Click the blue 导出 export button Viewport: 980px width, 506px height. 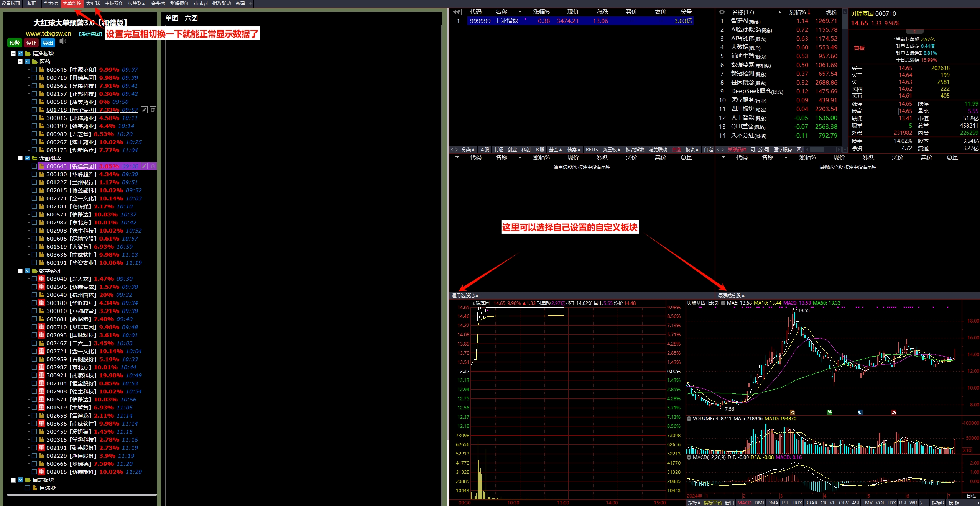[48, 43]
